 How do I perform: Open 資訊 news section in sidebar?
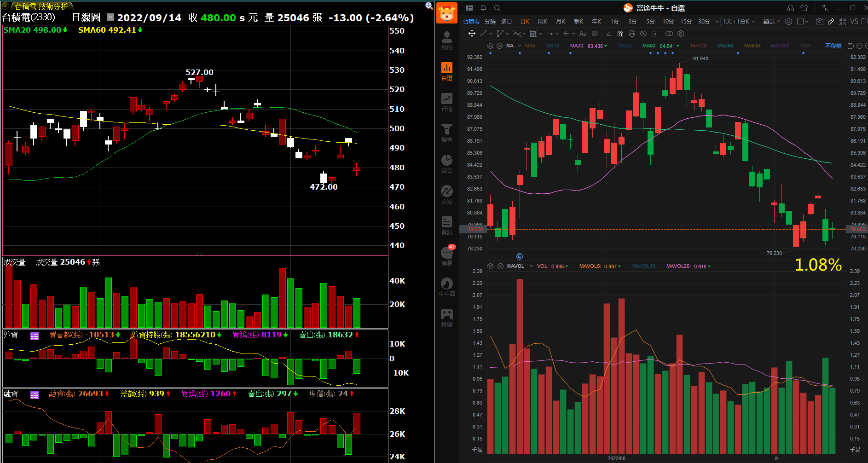click(x=447, y=226)
